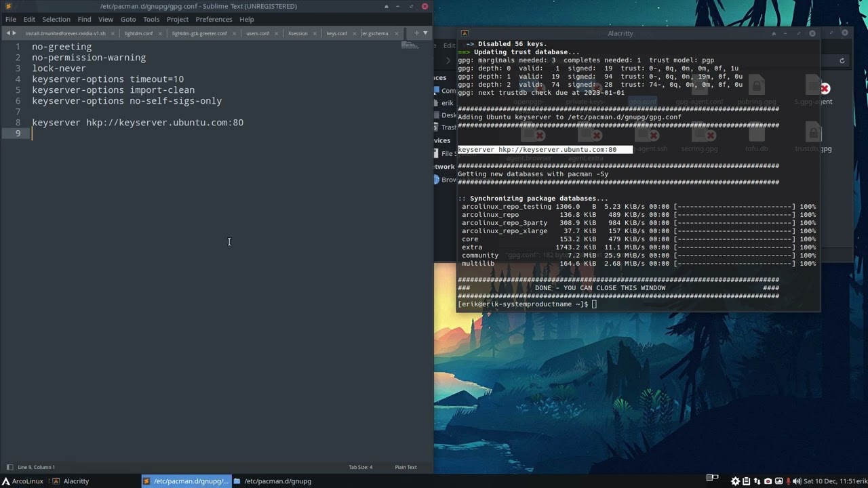
Task: Open the Find menu
Action: click(84, 19)
